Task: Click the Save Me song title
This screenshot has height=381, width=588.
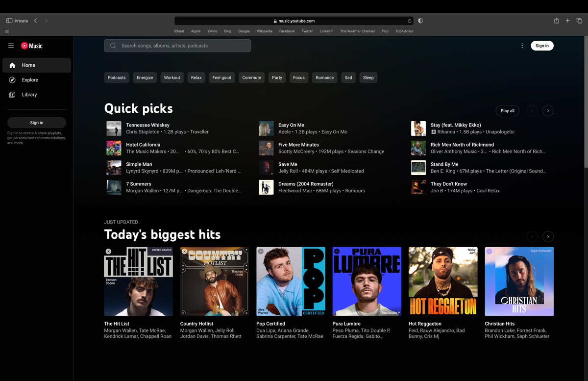Action: 288,164
